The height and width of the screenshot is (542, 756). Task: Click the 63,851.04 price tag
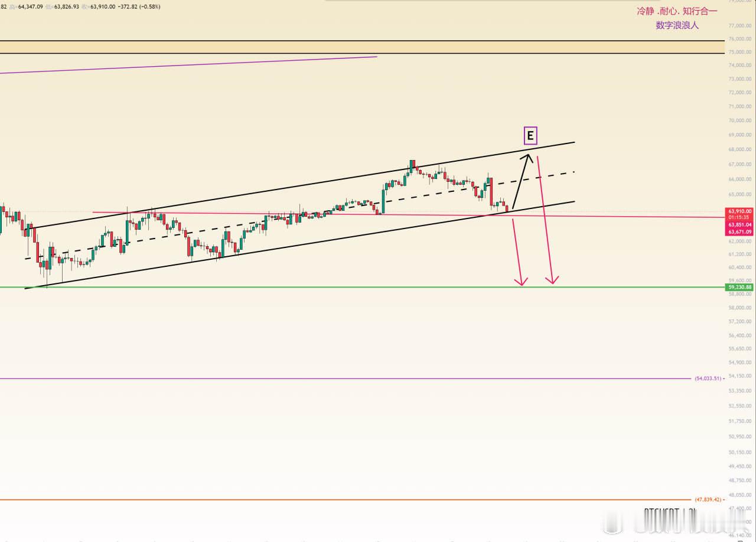[740, 225]
